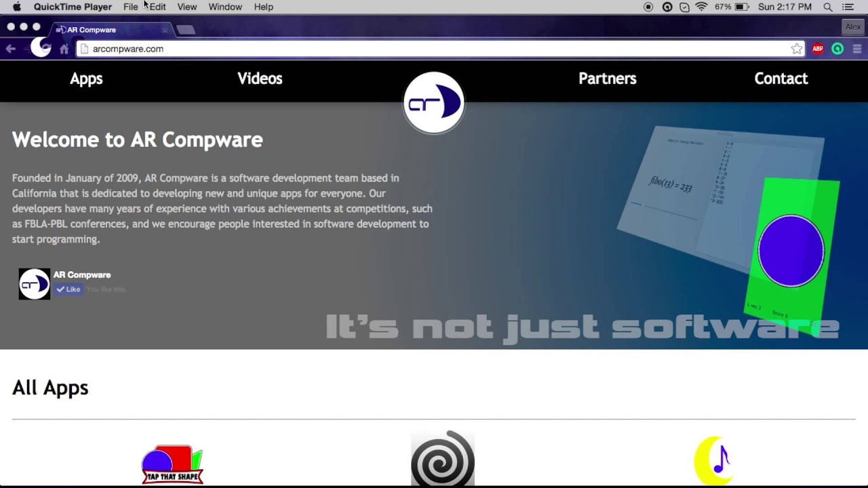
Task: Click the Alex profile button
Action: (x=852, y=27)
